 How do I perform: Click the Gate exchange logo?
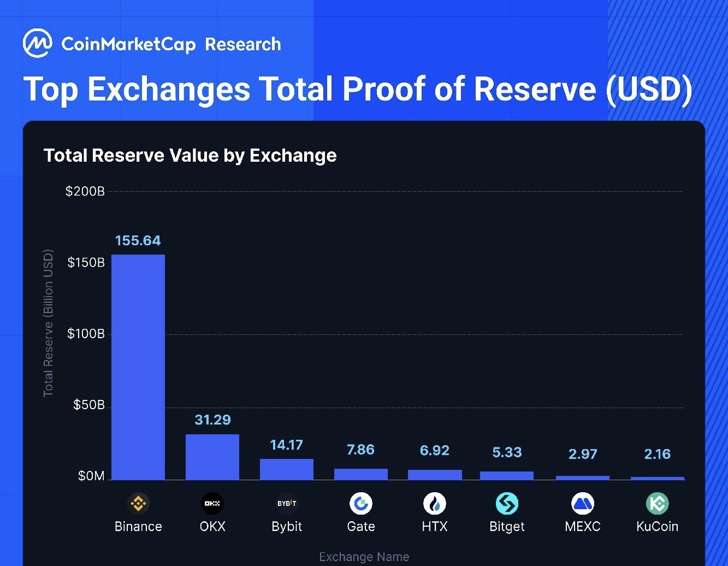click(361, 503)
